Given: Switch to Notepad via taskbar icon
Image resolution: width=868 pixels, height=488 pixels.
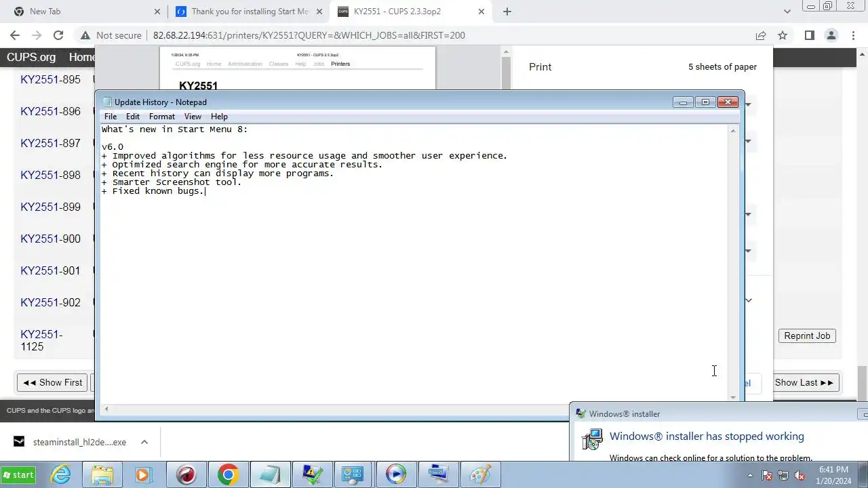Looking at the screenshot, I should pyautogui.click(x=270, y=475).
